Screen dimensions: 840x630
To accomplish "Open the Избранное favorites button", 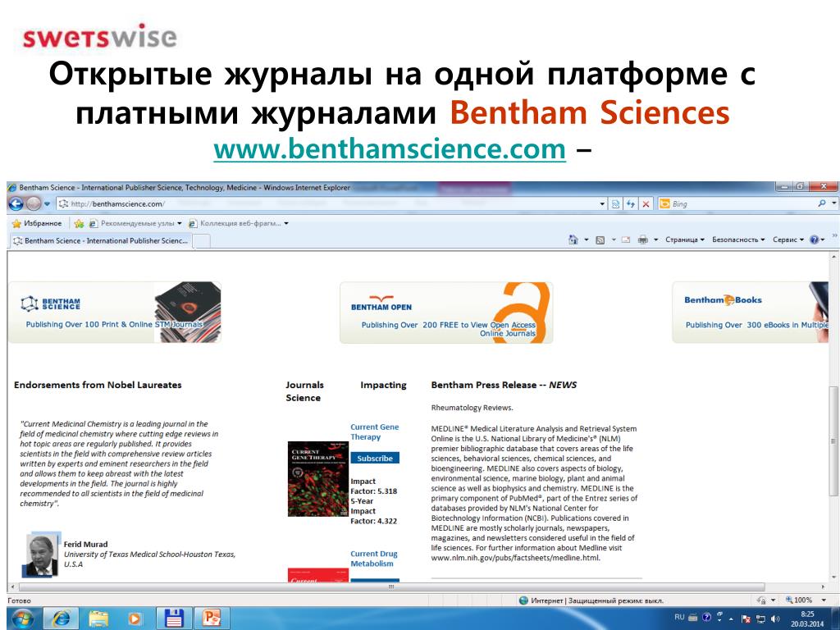I will 37,223.
